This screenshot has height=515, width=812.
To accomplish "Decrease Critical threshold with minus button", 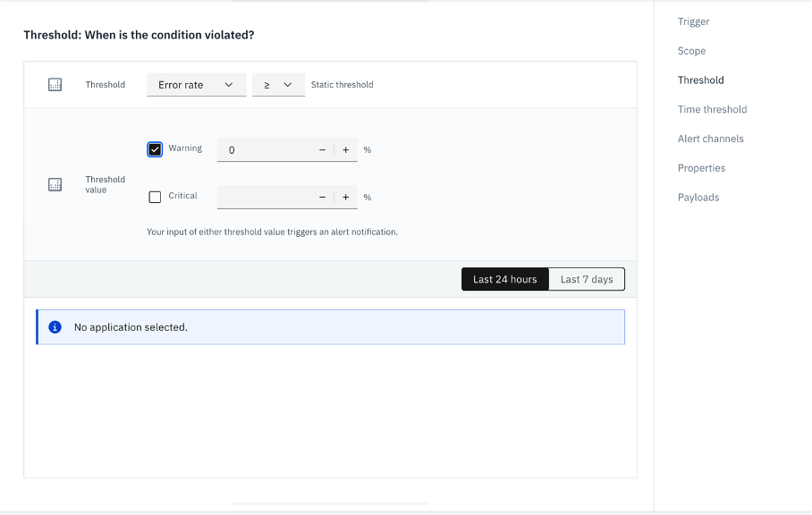I will (x=322, y=198).
